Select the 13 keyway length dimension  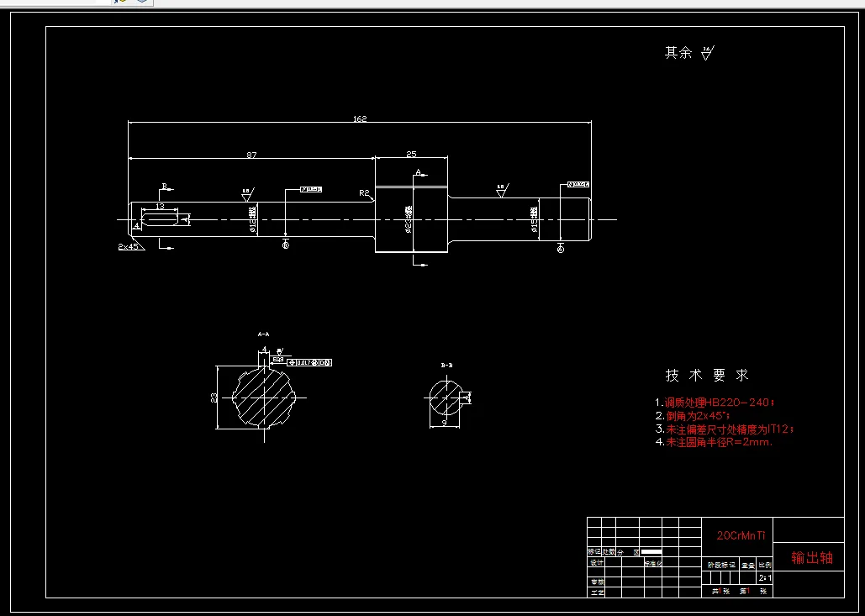click(160, 206)
